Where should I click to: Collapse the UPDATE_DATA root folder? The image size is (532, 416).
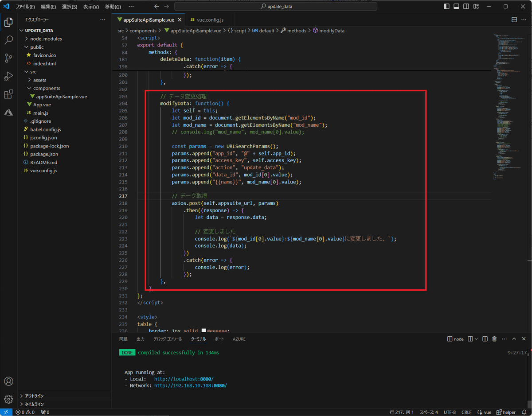coord(64,31)
